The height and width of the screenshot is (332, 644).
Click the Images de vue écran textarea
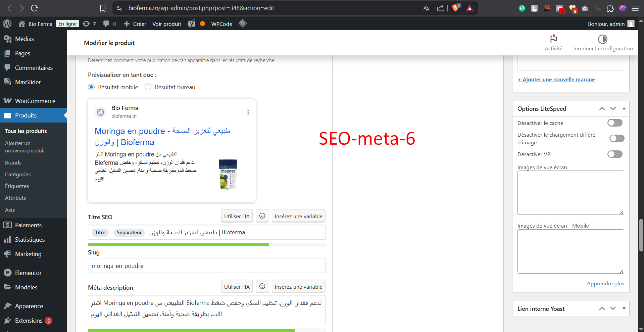[x=571, y=193]
